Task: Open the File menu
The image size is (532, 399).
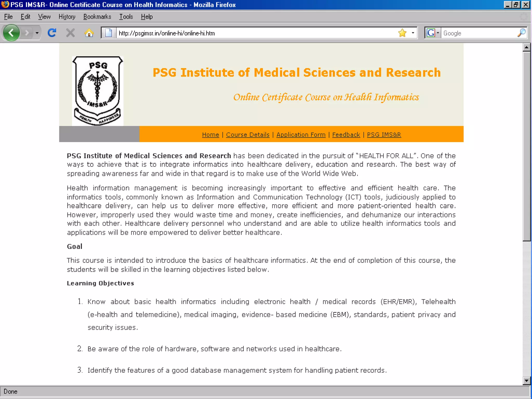Action: click(8, 17)
